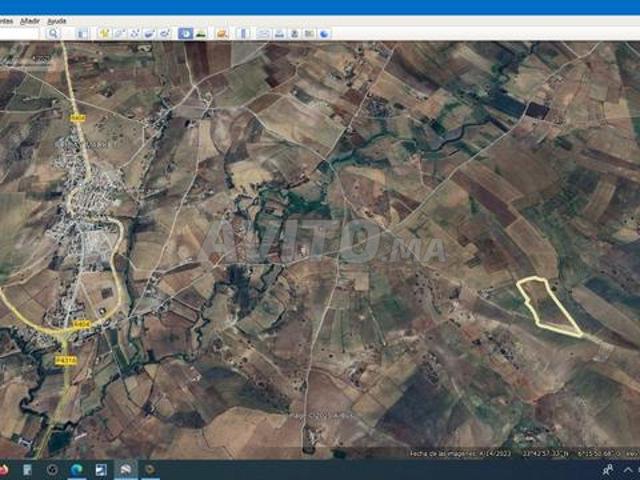Select the Add Path tool
The height and width of the screenshot is (480, 640).
tap(133, 33)
